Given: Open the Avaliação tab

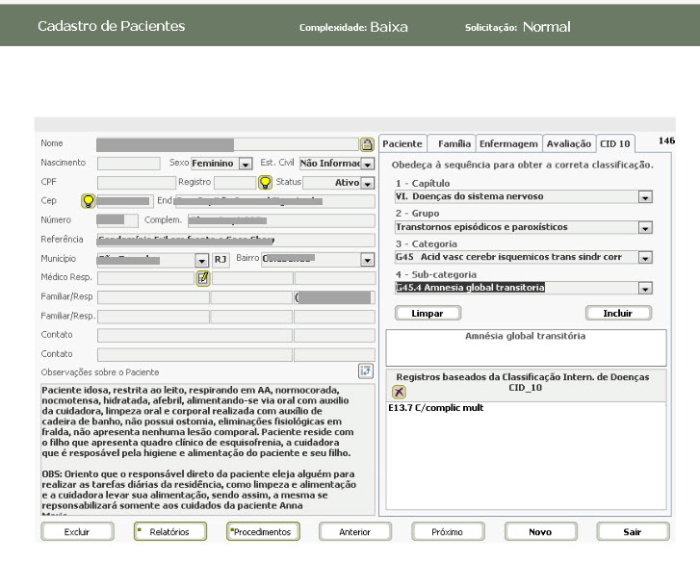Looking at the screenshot, I should 568,143.
